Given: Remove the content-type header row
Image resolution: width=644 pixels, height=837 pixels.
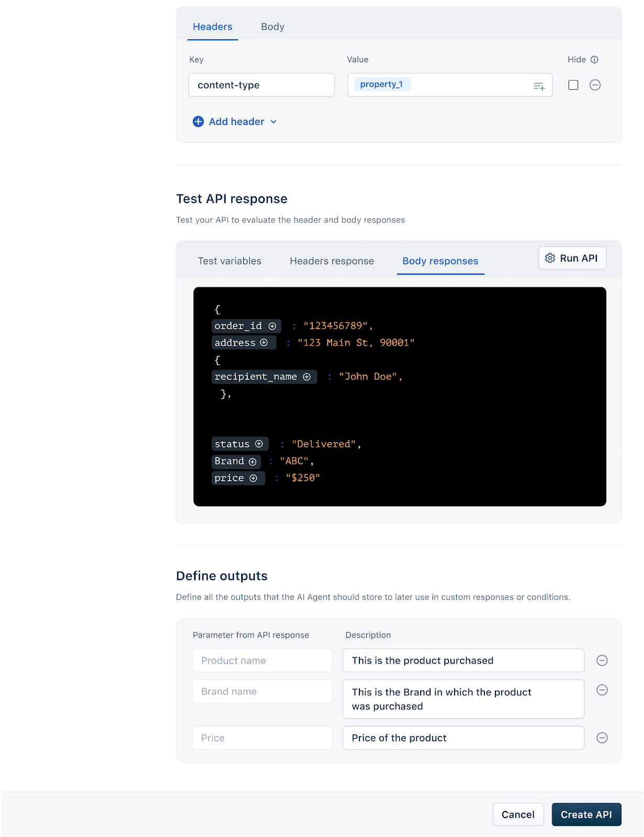Looking at the screenshot, I should tap(595, 85).
